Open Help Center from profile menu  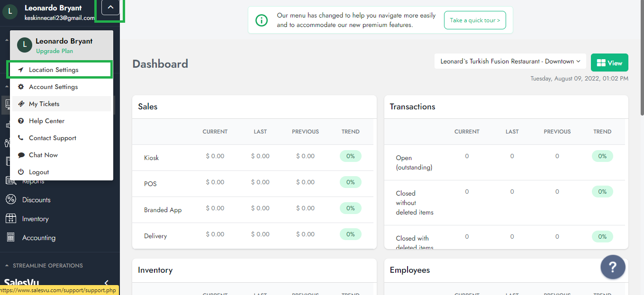pos(46,121)
